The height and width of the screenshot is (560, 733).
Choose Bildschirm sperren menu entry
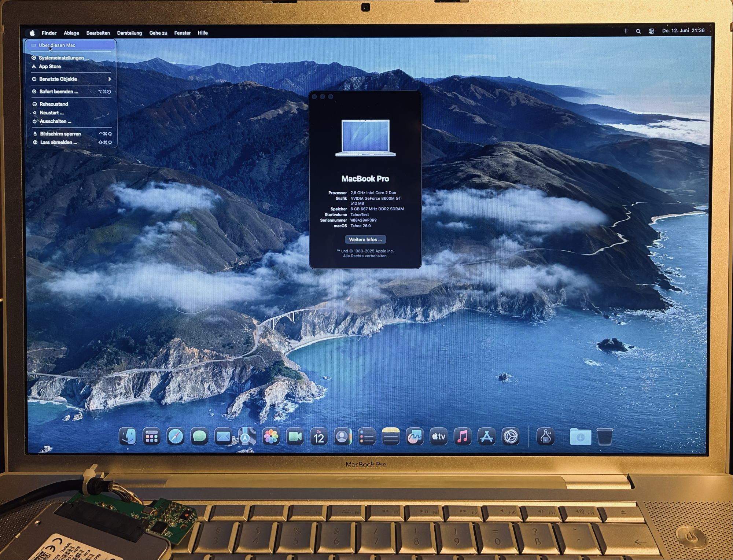click(60, 134)
